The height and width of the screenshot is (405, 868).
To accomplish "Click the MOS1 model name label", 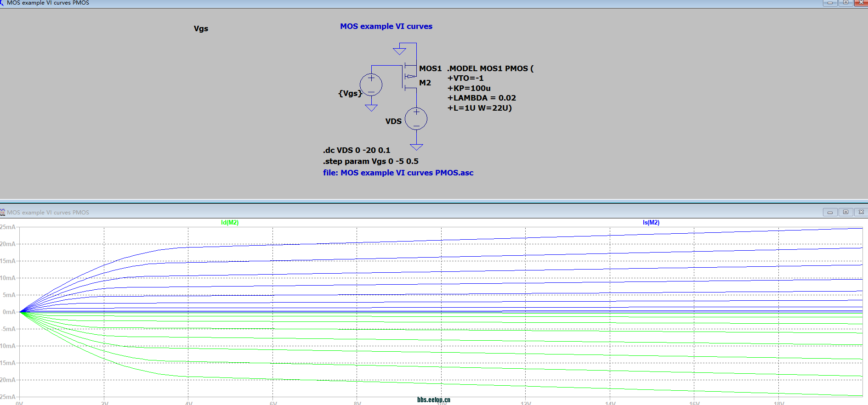I will (x=430, y=68).
